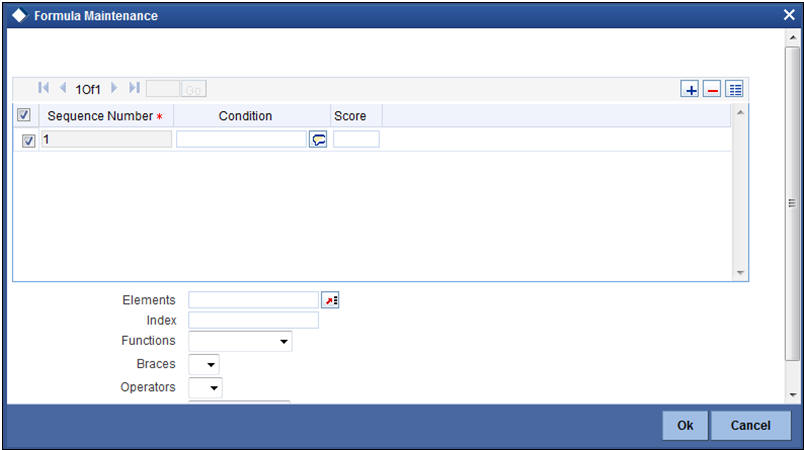This screenshot has height=450, width=804.
Task: Uncheck the row 1 checkbox
Action: coord(28,140)
